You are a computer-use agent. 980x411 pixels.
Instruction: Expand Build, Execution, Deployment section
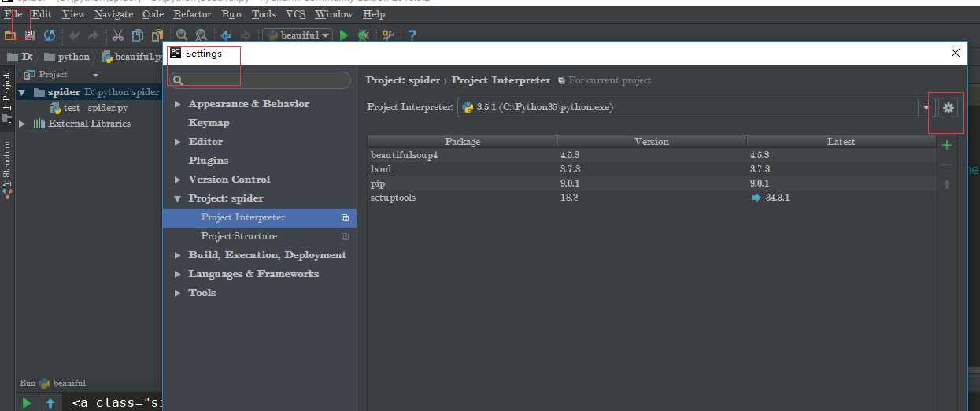[x=178, y=255]
